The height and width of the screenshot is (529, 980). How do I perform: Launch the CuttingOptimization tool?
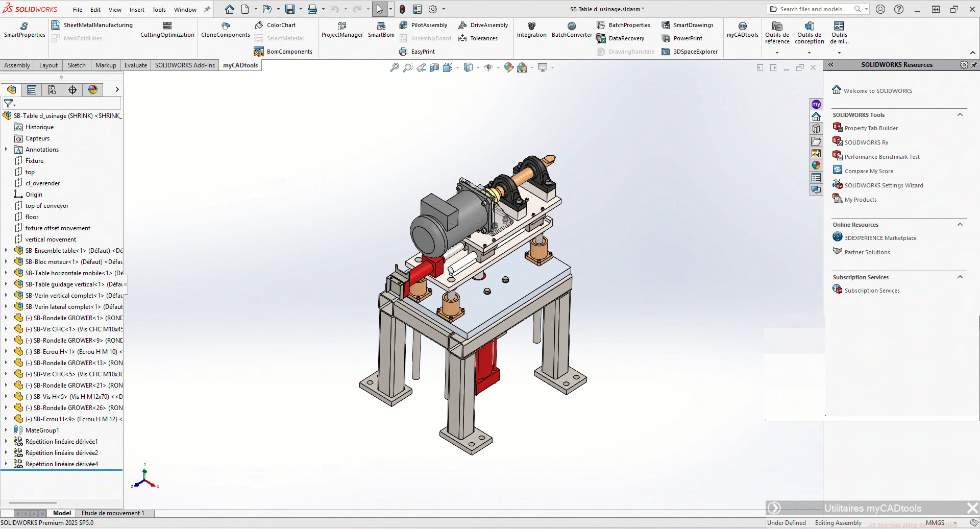click(x=167, y=30)
